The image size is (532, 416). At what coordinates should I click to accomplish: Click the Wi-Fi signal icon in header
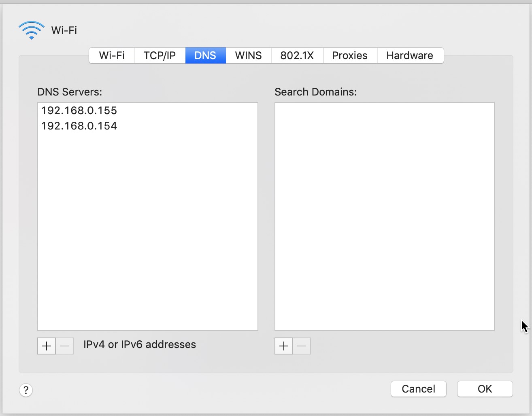click(32, 30)
